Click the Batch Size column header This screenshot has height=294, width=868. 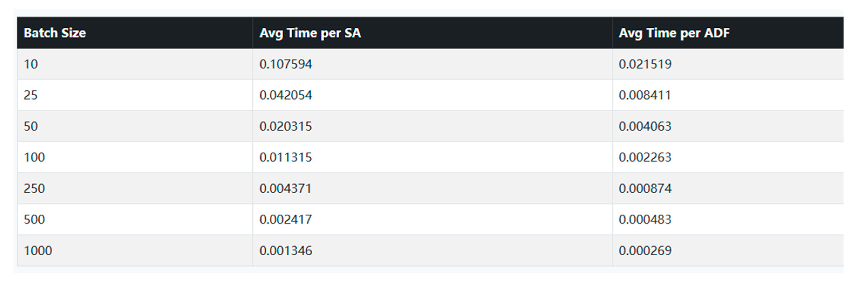click(x=54, y=33)
